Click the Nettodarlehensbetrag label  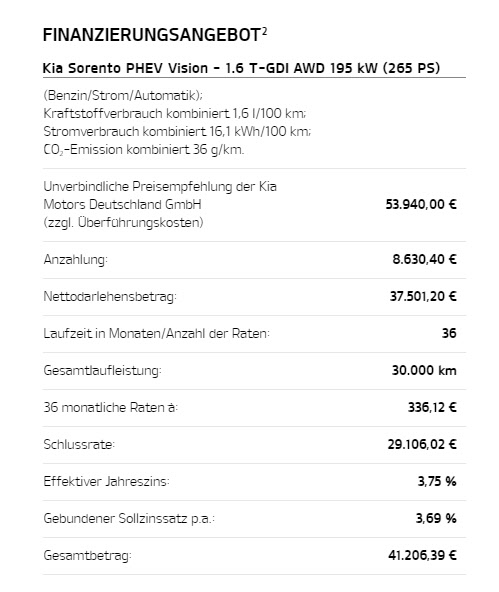click(110, 296)
